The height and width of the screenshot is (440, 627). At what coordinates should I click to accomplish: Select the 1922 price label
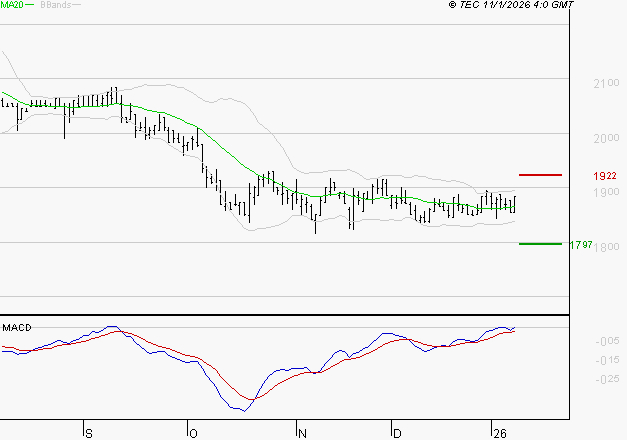click(604, 176)
